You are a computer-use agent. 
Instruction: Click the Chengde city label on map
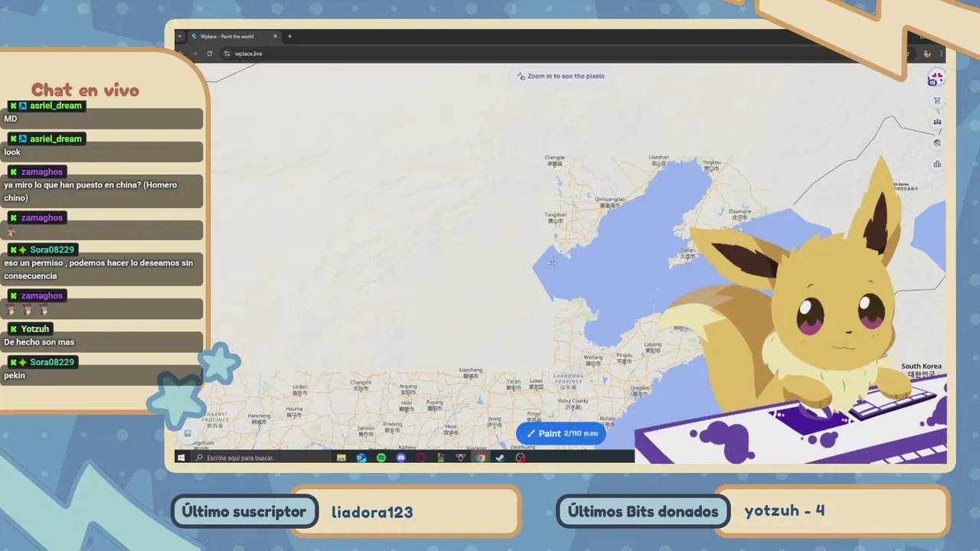(554, 160)
